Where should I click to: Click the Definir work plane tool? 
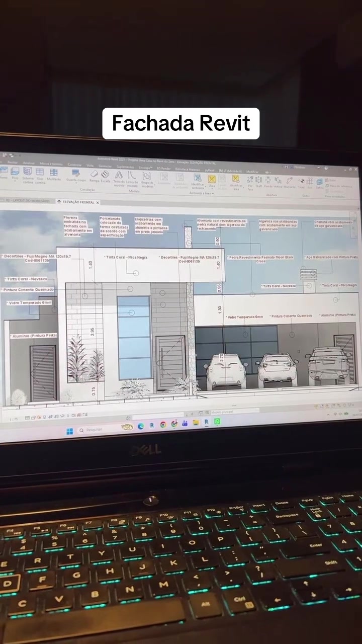pos(319,184)
